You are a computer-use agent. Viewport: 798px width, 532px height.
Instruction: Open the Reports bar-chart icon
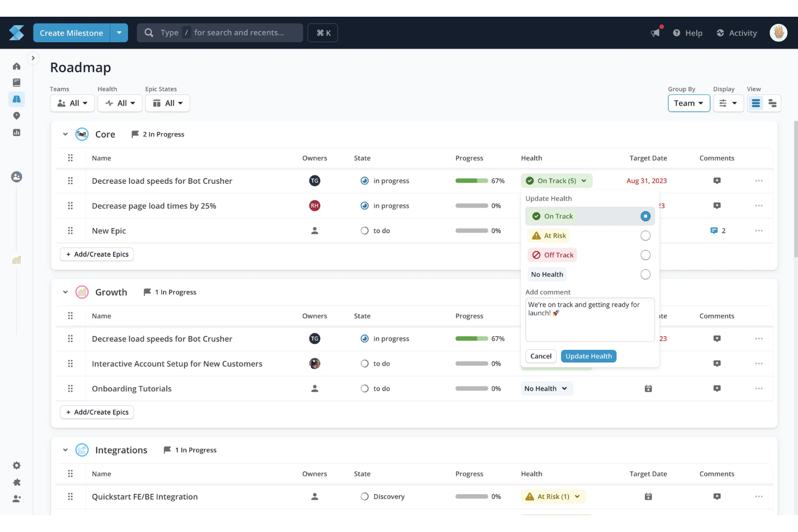[17, 132]
